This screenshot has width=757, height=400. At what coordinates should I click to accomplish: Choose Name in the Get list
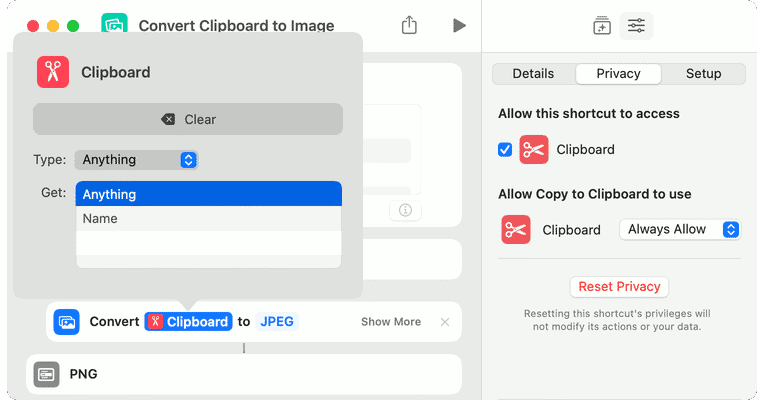click(x=209, y=219)
